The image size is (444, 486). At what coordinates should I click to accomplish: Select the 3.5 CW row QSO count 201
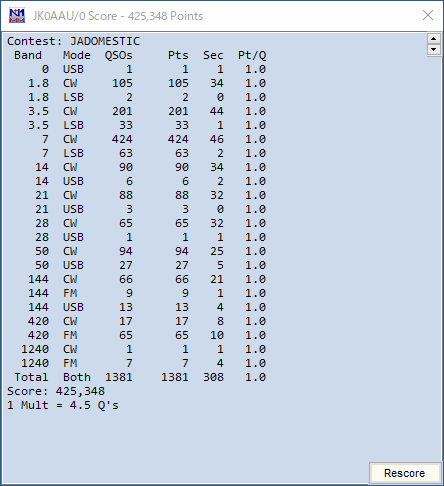(122, 111)
